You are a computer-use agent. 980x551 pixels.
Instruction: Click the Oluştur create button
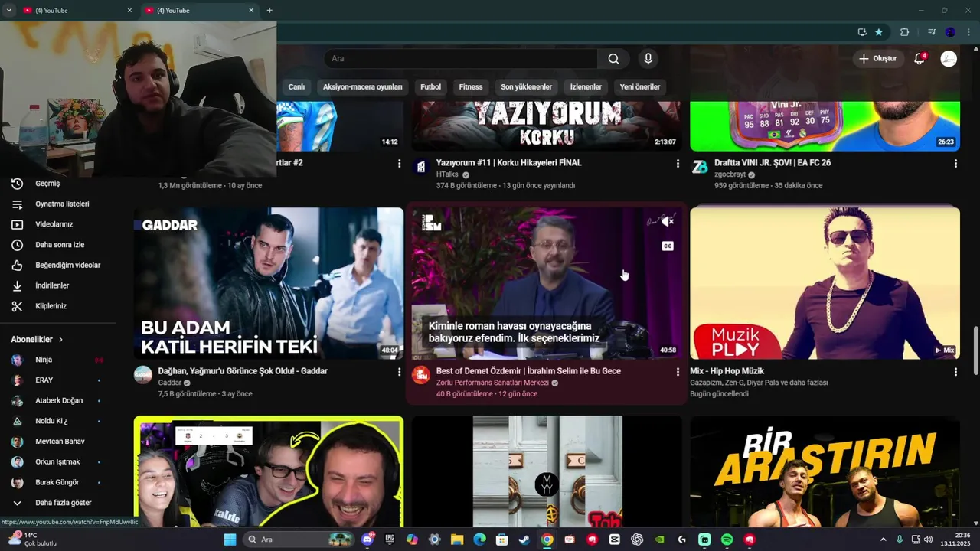(877, 59)
